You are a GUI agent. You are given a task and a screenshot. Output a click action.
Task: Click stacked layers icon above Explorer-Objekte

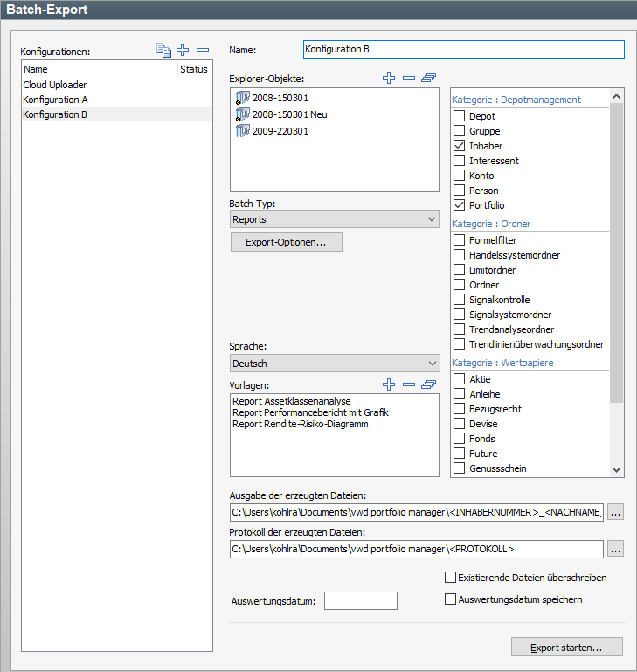point(428,79)
